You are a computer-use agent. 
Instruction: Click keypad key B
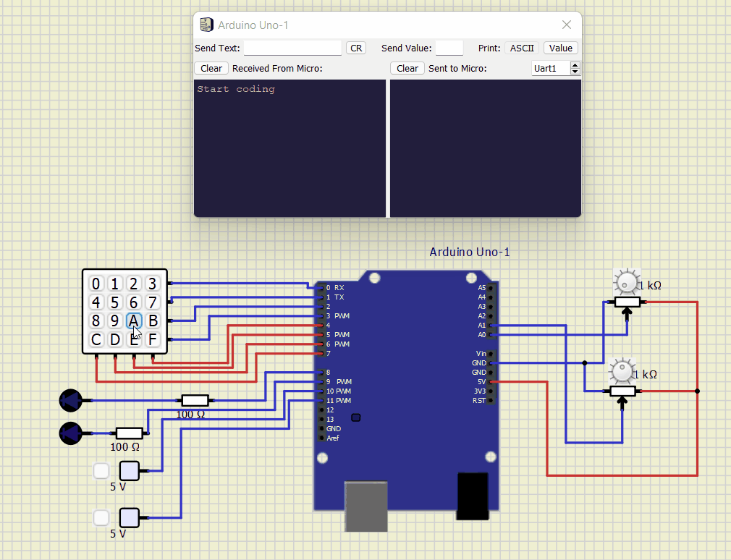[153, 321]
